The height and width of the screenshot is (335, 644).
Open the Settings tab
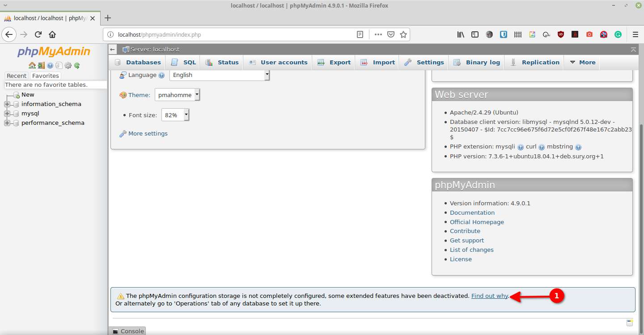(424, 63)
